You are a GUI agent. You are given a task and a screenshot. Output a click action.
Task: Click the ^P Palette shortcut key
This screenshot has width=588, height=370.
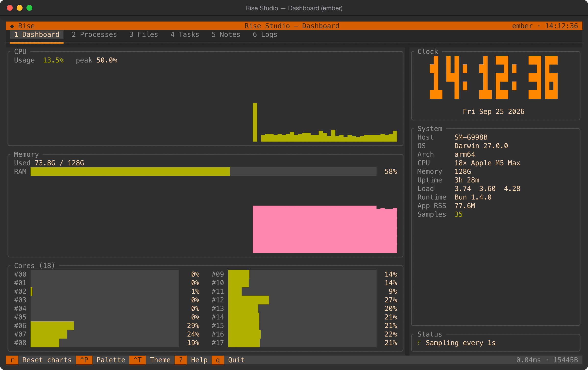pyautogui.click(x=84, y=360)
